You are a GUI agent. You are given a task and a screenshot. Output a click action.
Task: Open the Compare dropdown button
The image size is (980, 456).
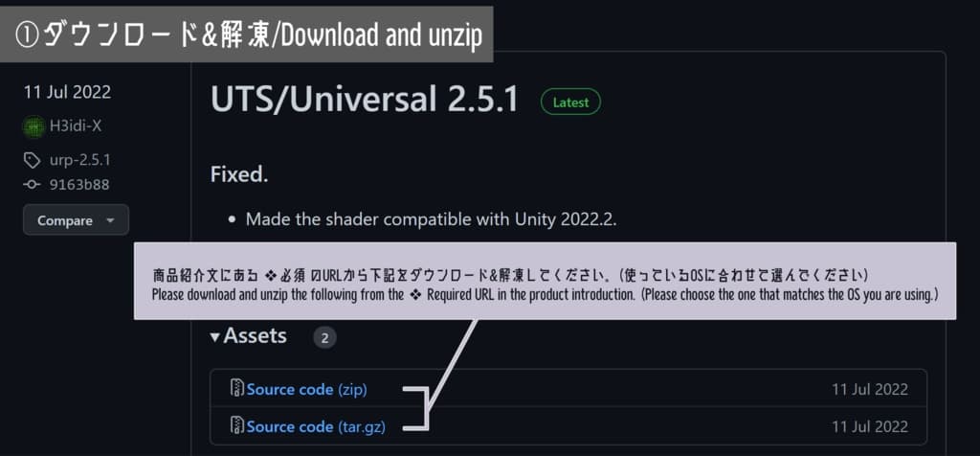(x=76, y=220)
